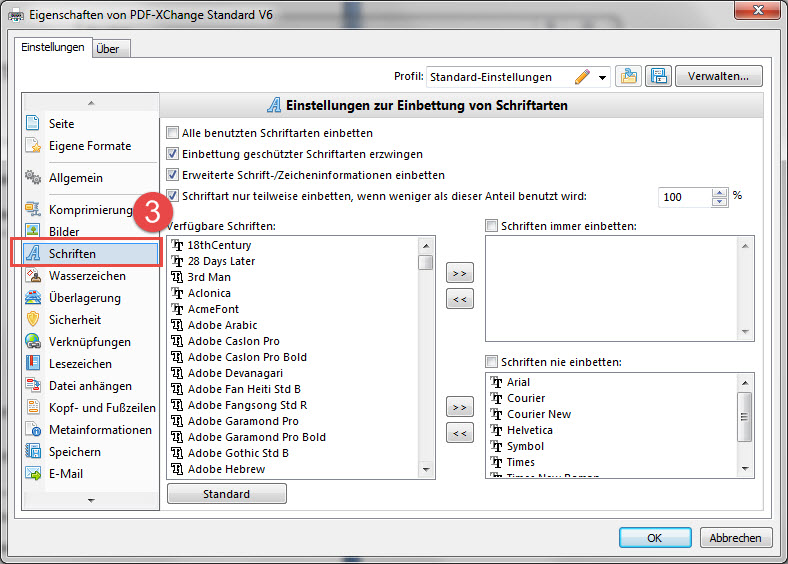Open the Überlagerung layers icon
The width and height of the screenshot is (788, 564).
(33, 298)
